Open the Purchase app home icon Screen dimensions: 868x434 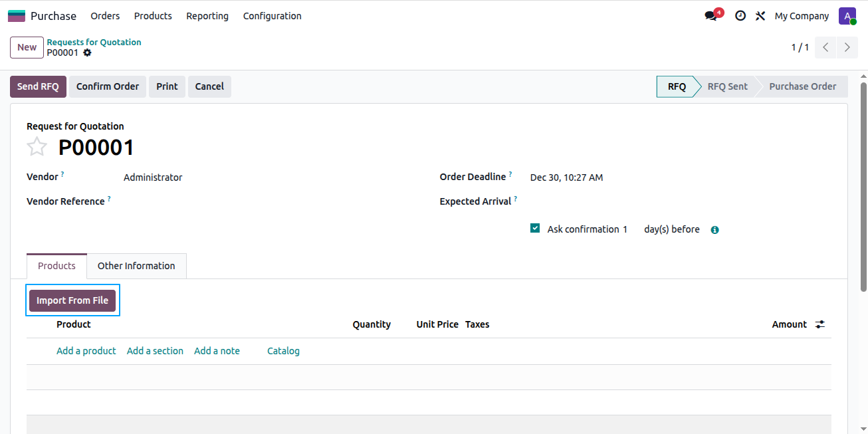click(x=17, y=16)
